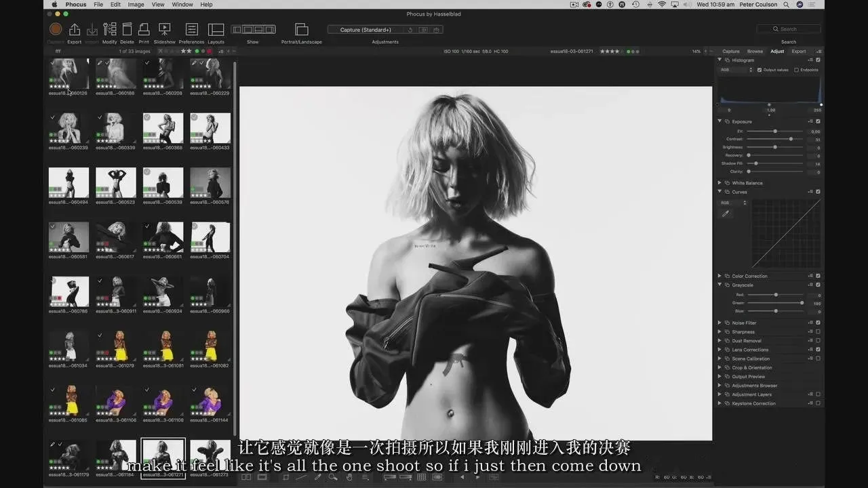Click the Print toolbar icon

(x=144, y=30)
